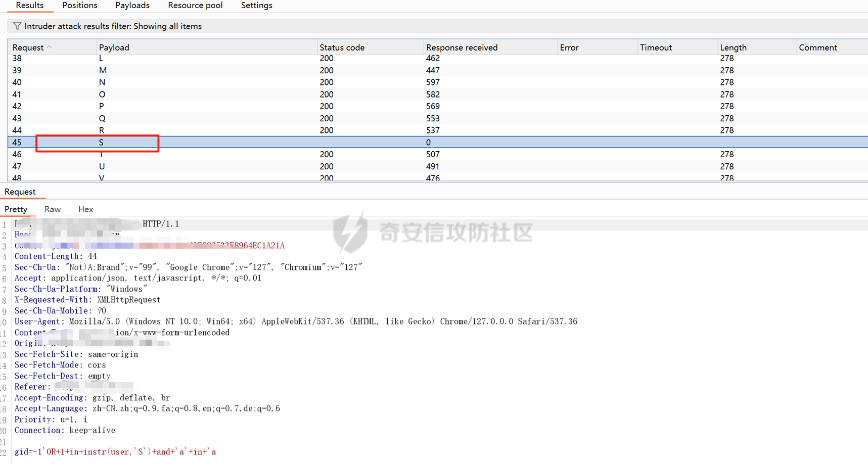This screenshot has width=868, height=464.
Task: Switch to the Results tab
Action: [x=29, y=6]
